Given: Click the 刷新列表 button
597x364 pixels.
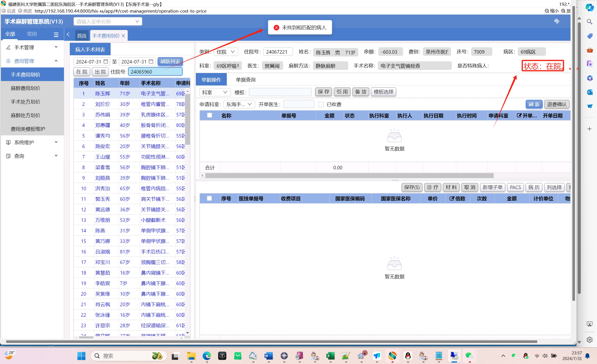Looking at the screenshot, I should tap(170, 62).
